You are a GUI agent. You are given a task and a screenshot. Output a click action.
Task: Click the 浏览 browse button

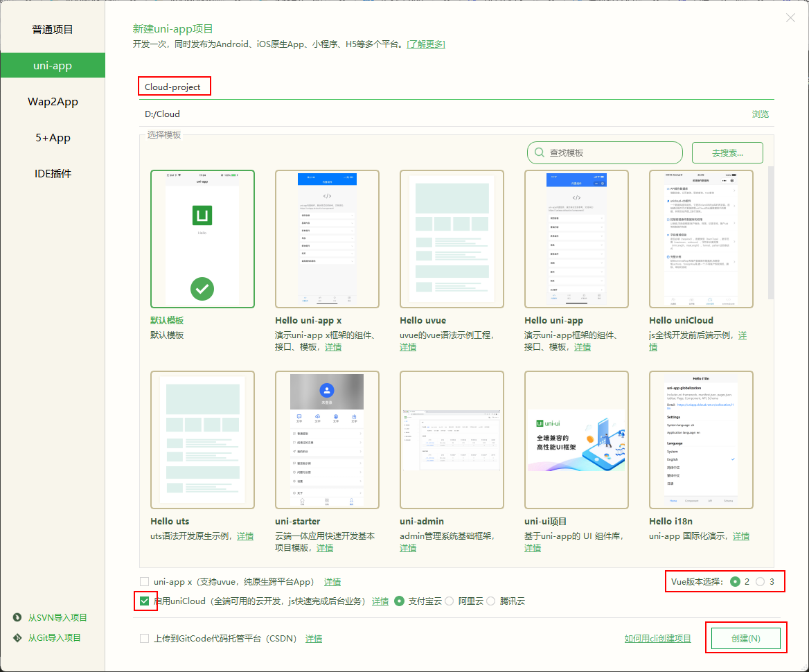[x=760, y=114]
